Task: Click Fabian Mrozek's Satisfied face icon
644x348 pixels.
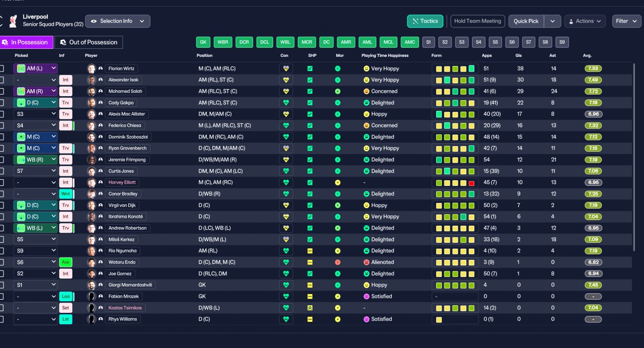Action: coord(366,296)
